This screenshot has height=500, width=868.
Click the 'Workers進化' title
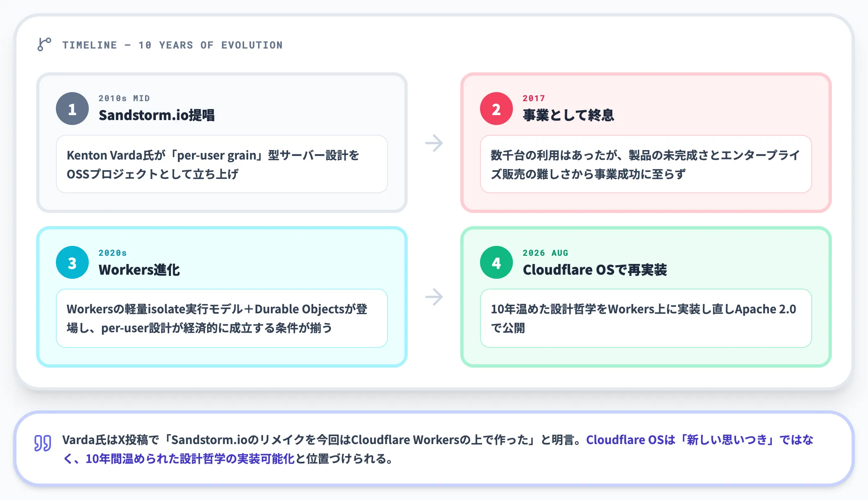point(139,270)
